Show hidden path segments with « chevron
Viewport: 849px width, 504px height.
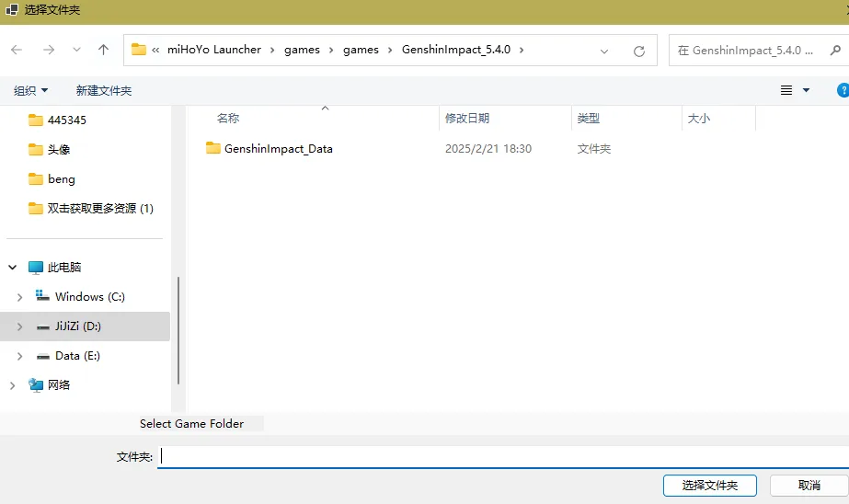[155, 50]
